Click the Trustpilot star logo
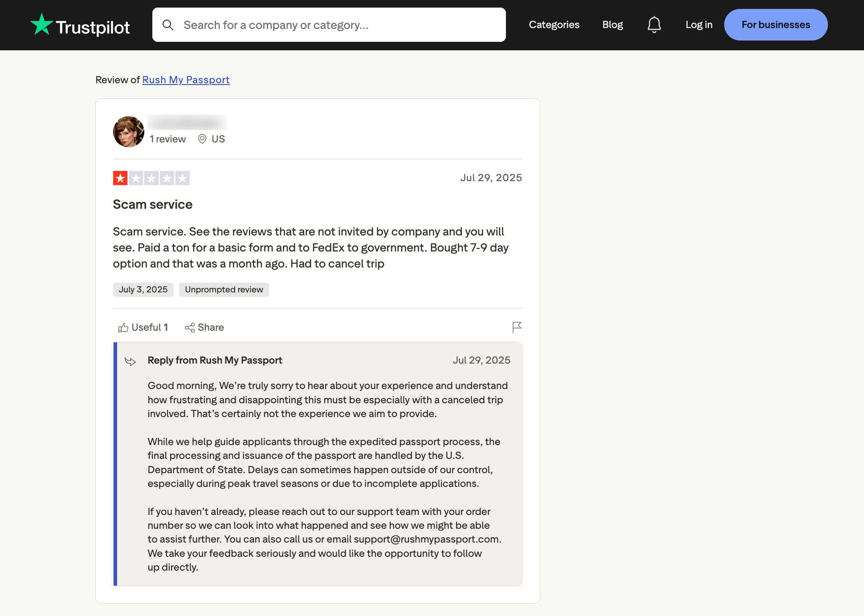864x616 pixels. point(42,24)
